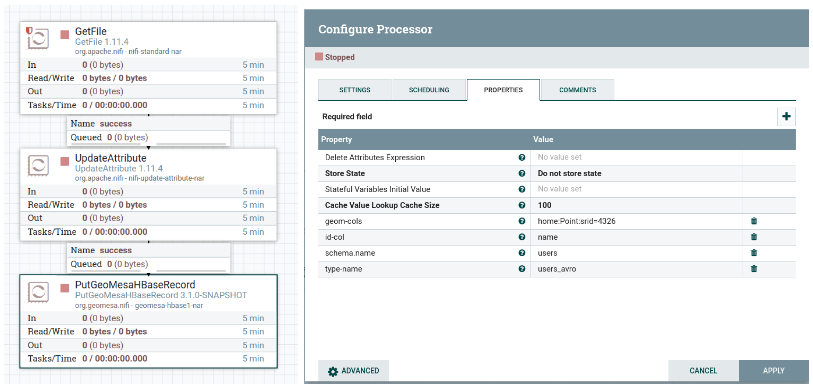Edit the type-name value users_avro
The image size is (813, 389).
tap(637, 269)
